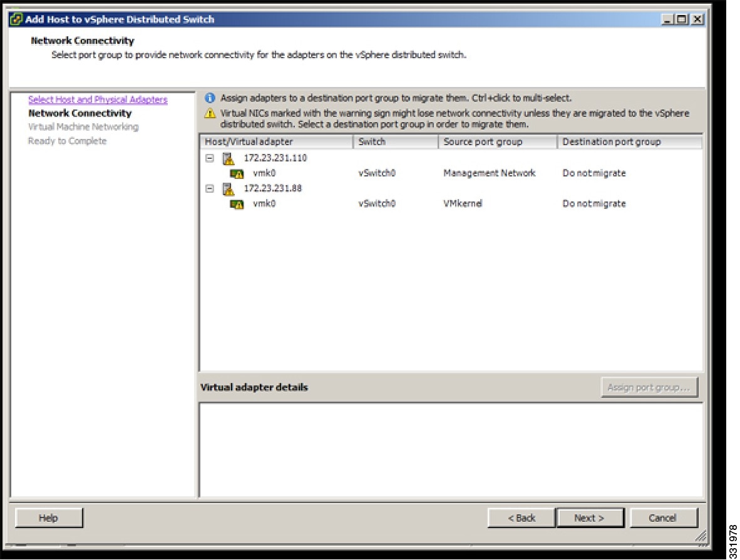Open Select Host and Physical Adapters step

click(98, 99)
